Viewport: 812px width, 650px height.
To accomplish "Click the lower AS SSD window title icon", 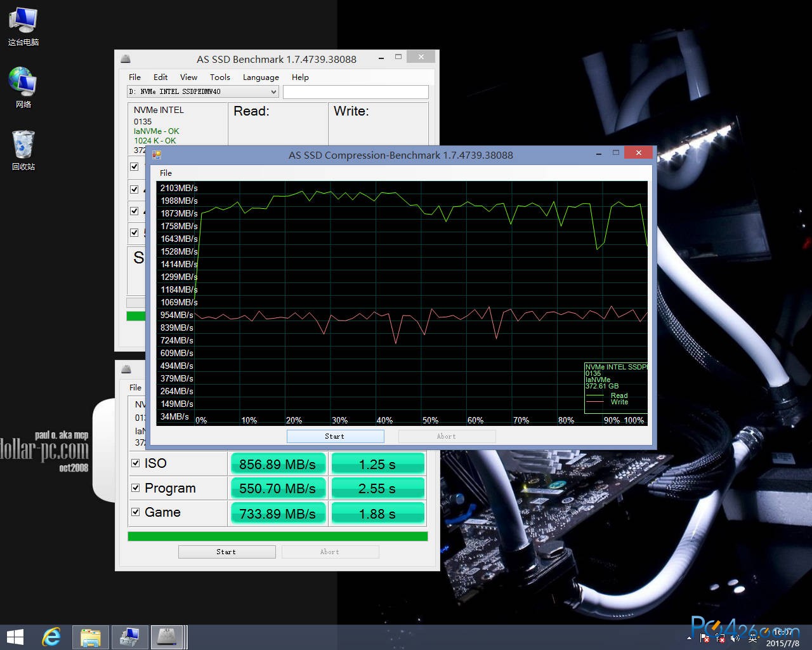I will pyautogui.click(x=126, y=369).
